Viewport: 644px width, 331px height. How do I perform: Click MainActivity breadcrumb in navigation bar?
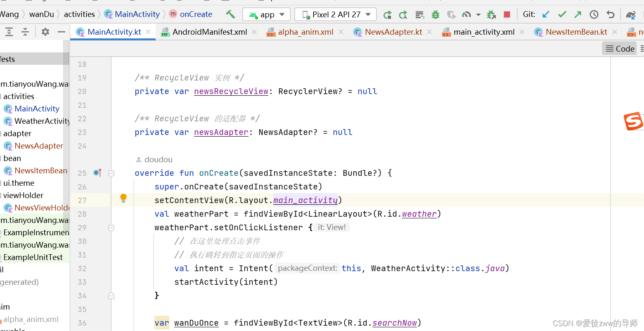[132, 14]
